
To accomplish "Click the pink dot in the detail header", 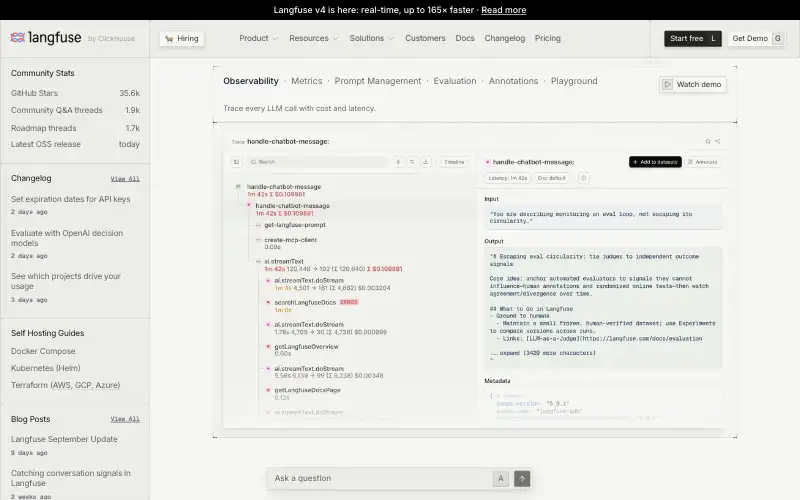I will pyautogui.click(x=487, y=162).
